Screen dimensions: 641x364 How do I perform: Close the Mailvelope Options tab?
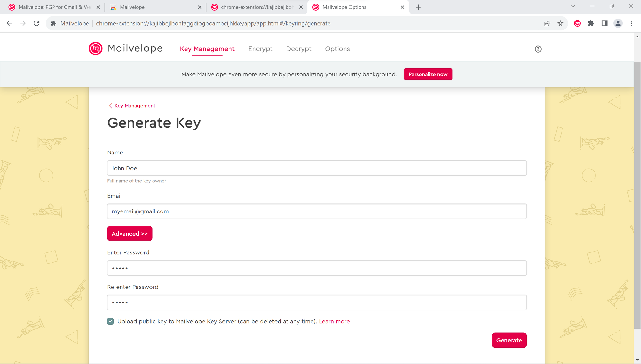402,7
